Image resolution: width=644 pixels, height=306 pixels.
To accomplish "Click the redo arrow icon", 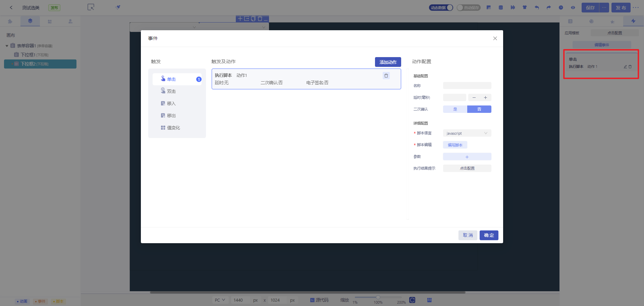I will [x=549, y=7].
